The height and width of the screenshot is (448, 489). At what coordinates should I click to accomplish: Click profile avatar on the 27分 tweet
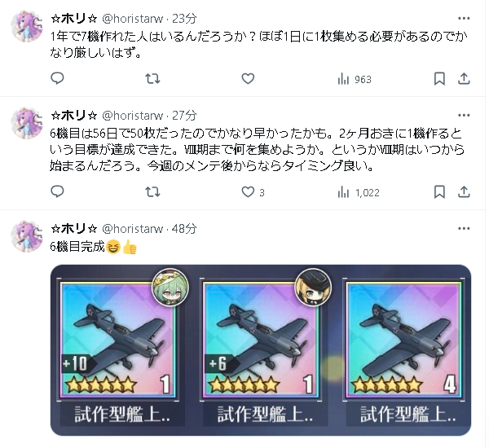click(27, 123)
